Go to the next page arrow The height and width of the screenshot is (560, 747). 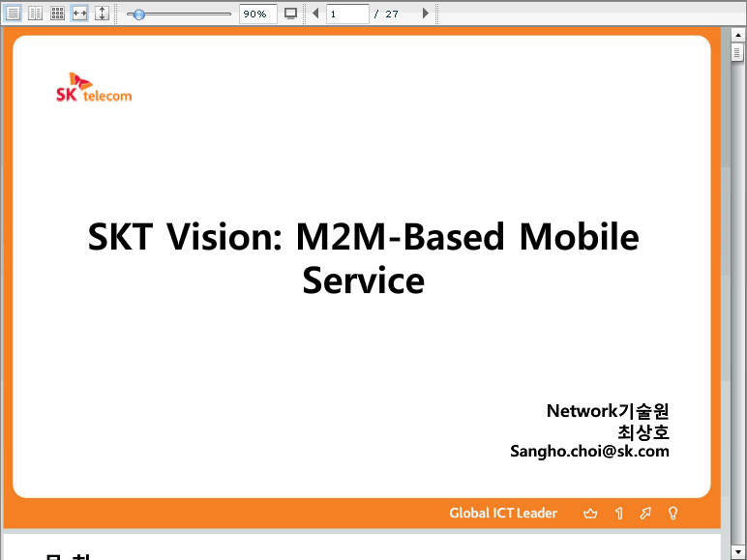426,14
